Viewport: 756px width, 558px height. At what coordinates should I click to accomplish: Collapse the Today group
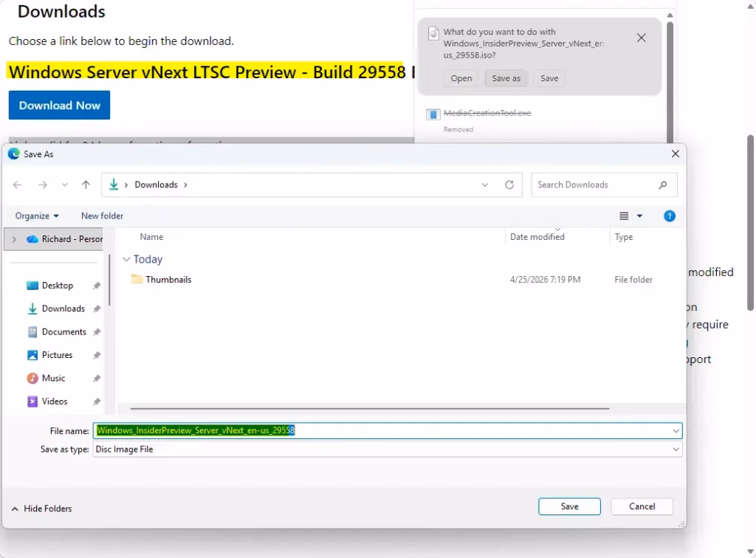(x=127, y=260)
